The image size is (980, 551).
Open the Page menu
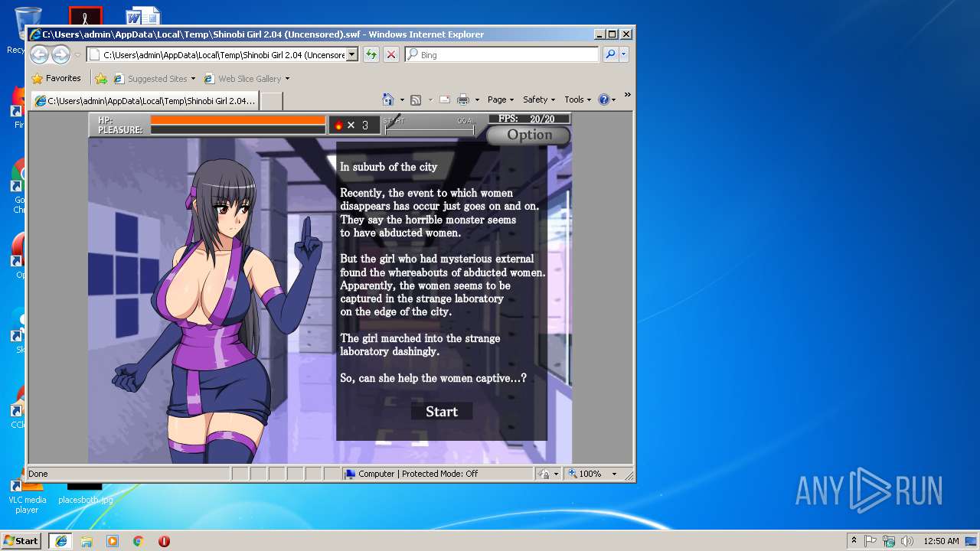[x=500, y=99]
